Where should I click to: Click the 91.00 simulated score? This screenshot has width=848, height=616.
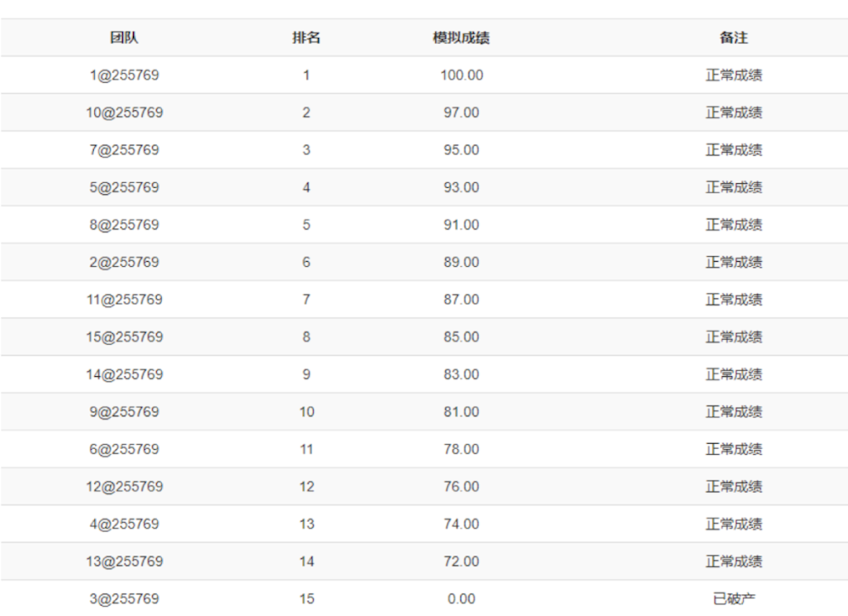(x=460, y=225)
